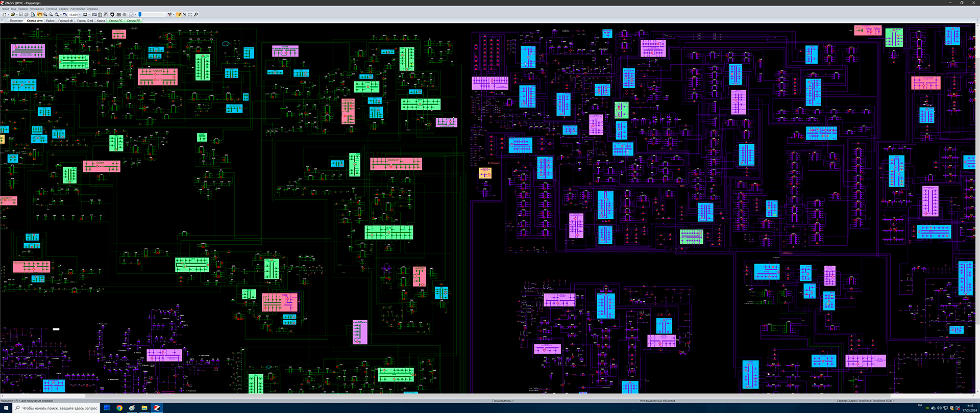Open the print preview icon
980x413 pixels.
tap(33, 15)
